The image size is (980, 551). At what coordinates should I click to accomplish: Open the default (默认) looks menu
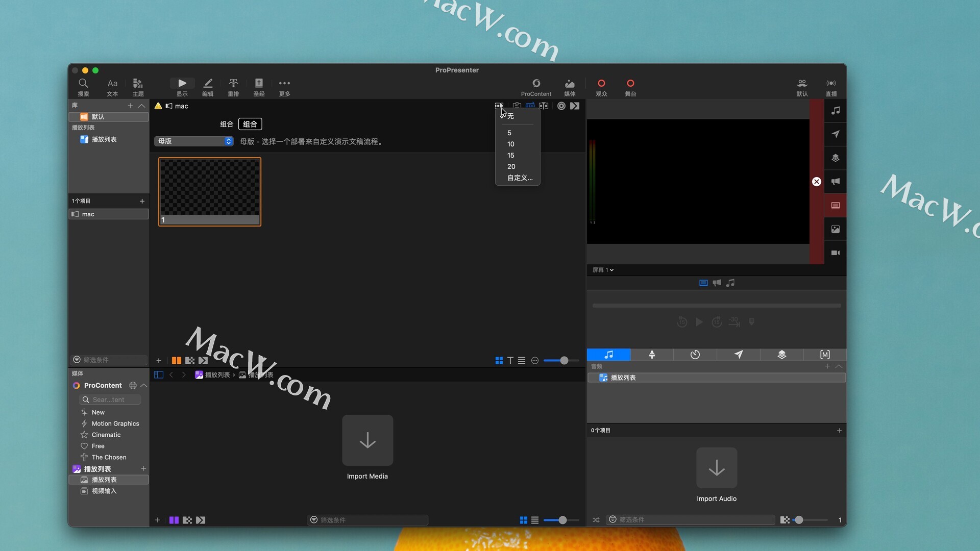[802, 87]
